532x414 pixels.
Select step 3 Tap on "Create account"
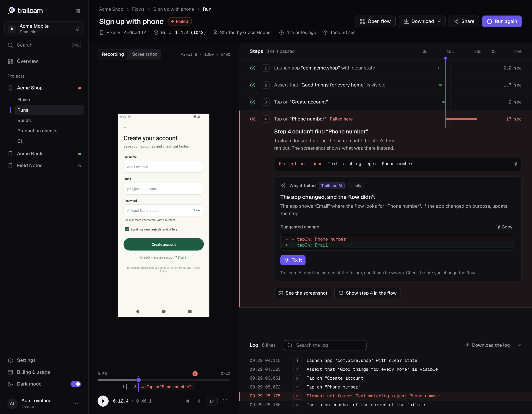(x=386, y=102)
